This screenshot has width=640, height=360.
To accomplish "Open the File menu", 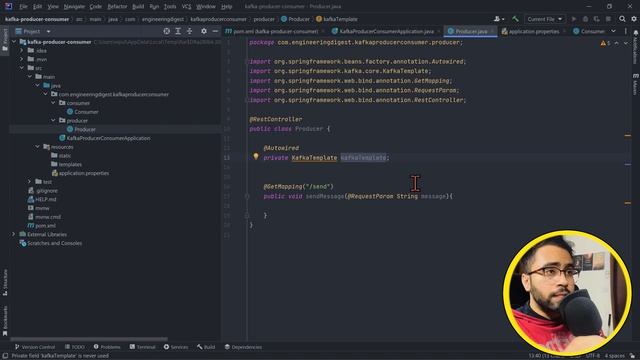I will coord(23,7).
